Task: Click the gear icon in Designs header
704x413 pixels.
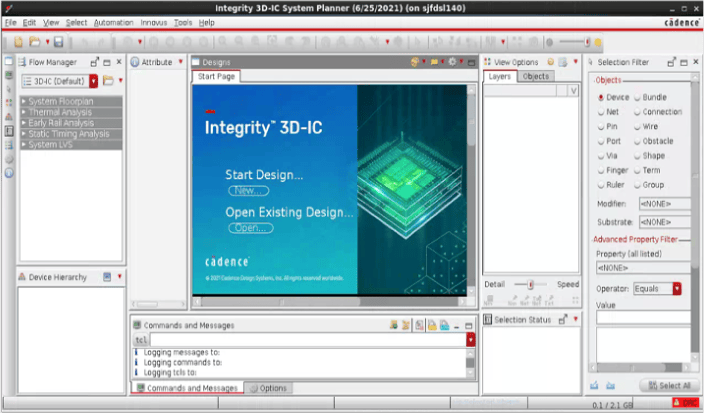Action: (452, 62)
